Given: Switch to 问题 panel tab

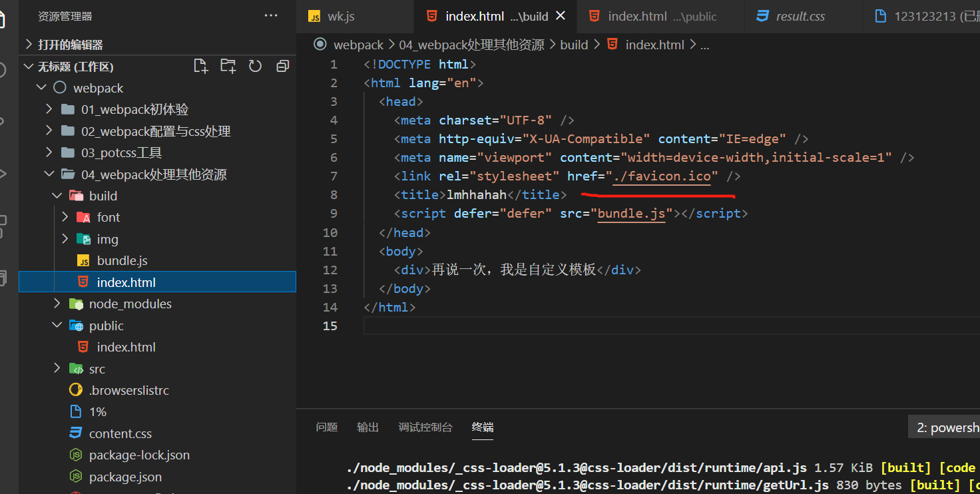Looking at the screenshot, I should (327, 427).
